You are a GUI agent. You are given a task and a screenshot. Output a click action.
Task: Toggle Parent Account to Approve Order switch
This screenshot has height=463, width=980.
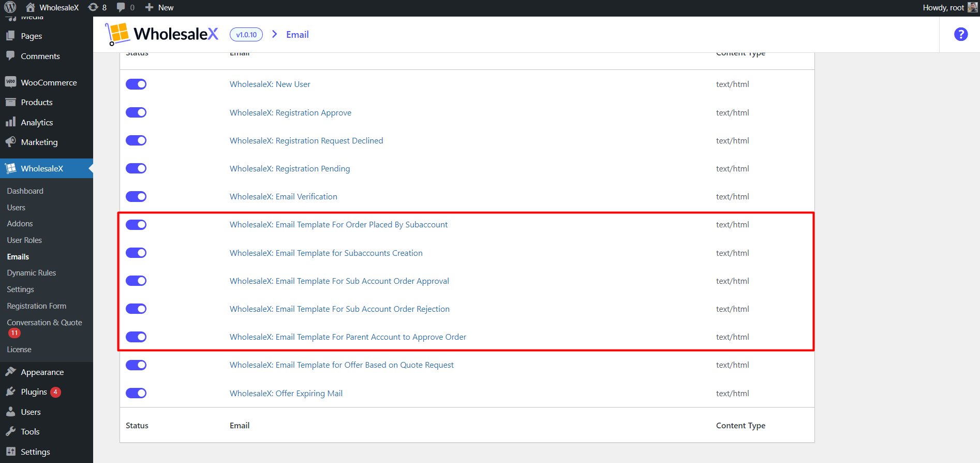pyautogui.click(x=136, y=337)
